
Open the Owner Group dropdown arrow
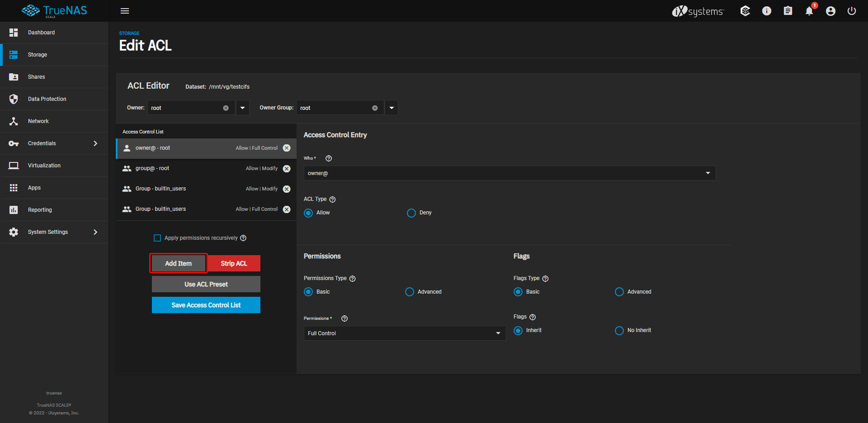click(x=392, y=108)
